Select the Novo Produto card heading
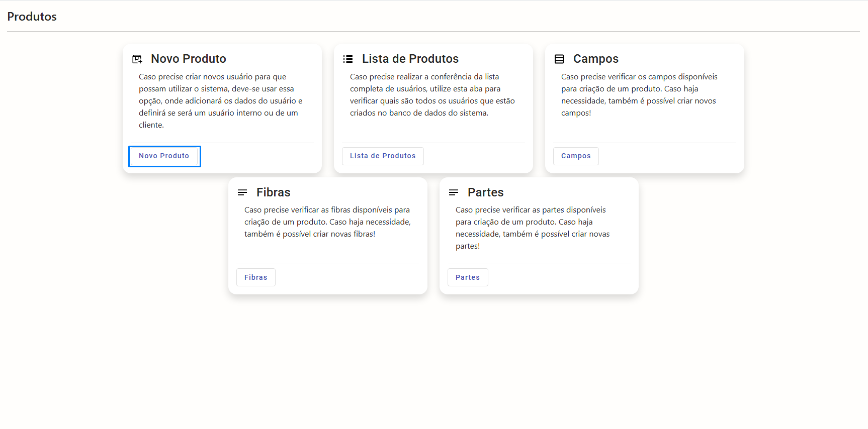Viewport: 868px width, 429px height. (189, 59)
